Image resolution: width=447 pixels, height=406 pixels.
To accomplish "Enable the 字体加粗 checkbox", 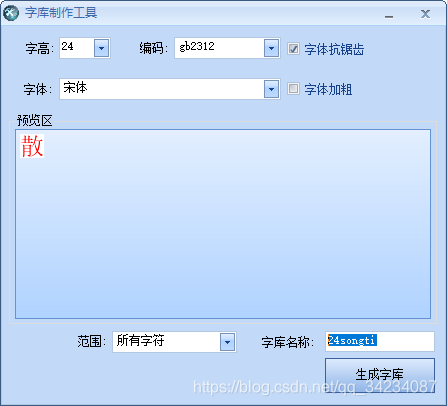I will 293,89.
